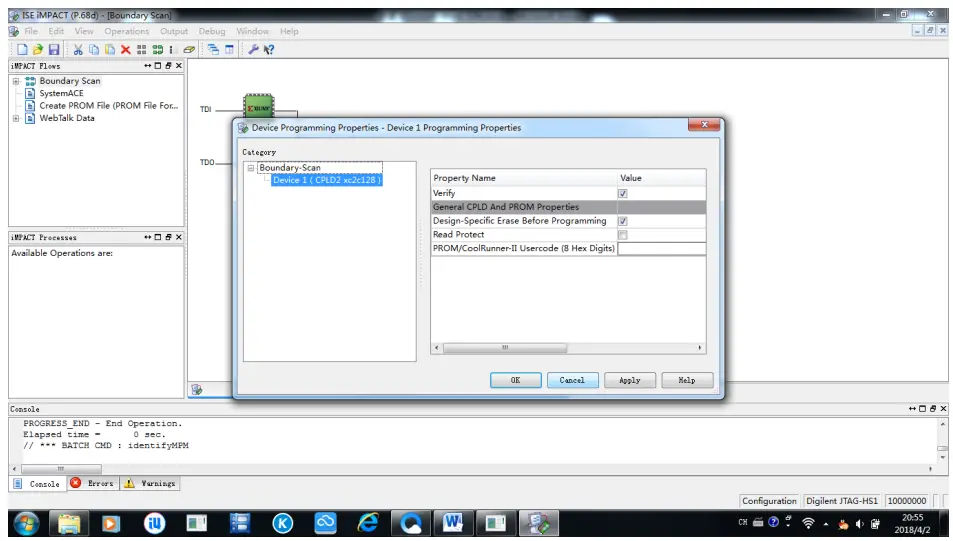Click the property table scroll right arrow
953x541 pixels.
(700, 348)
